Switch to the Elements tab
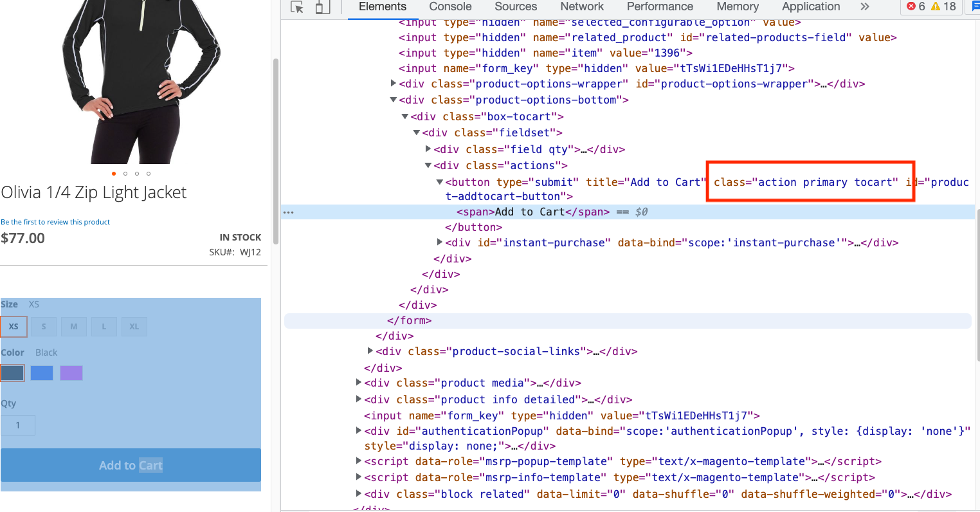 pos(383,6)
